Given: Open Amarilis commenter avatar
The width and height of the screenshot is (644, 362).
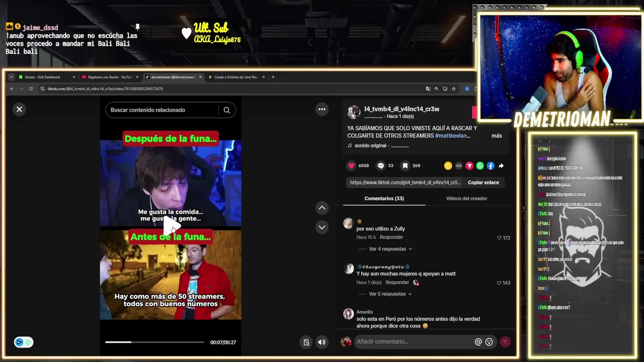Looking at the screenshot, I should coord(348,314).
